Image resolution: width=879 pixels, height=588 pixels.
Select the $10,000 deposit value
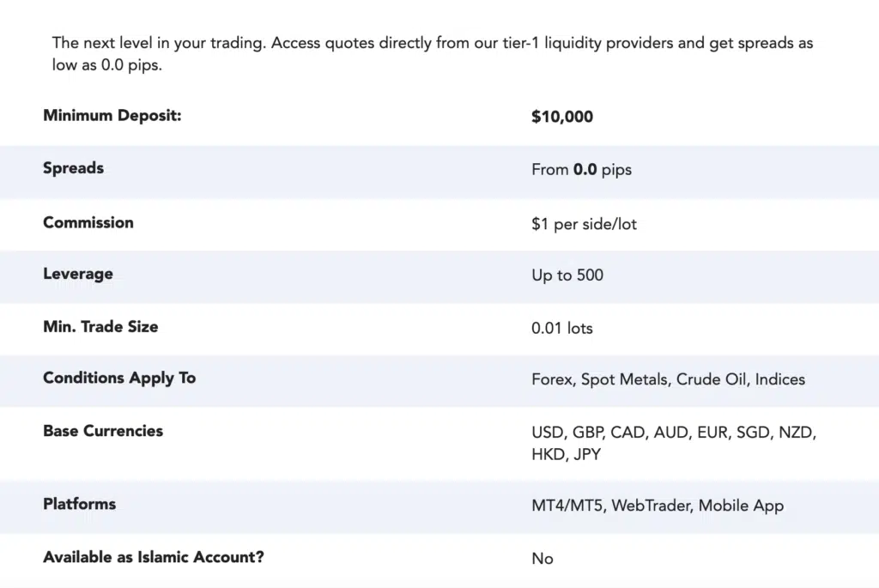[562, 117]
